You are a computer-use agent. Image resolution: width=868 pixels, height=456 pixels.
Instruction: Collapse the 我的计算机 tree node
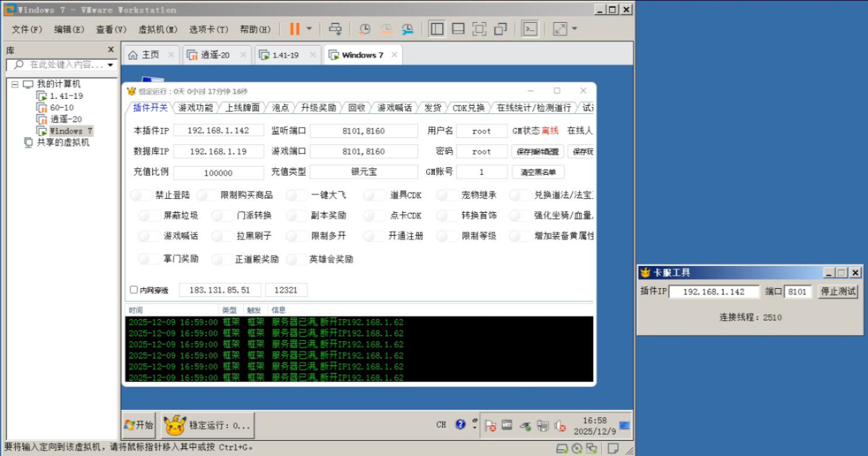[15, 84]
